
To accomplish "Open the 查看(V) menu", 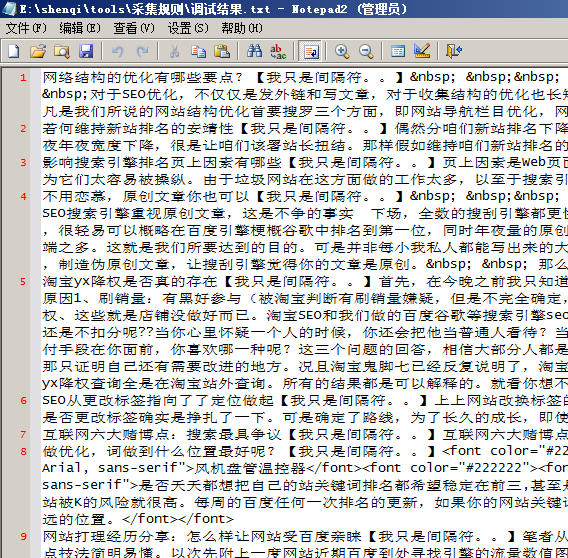I will coord(134,28).
